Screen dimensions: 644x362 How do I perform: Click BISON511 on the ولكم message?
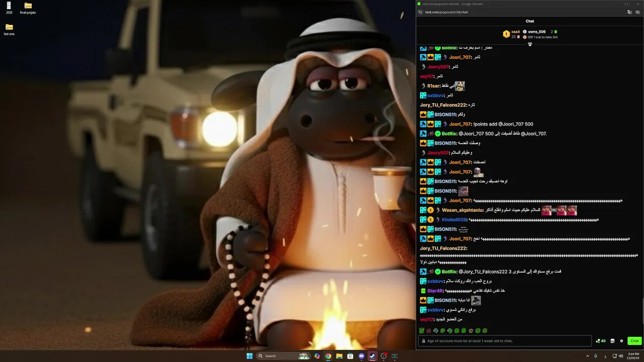446,115
